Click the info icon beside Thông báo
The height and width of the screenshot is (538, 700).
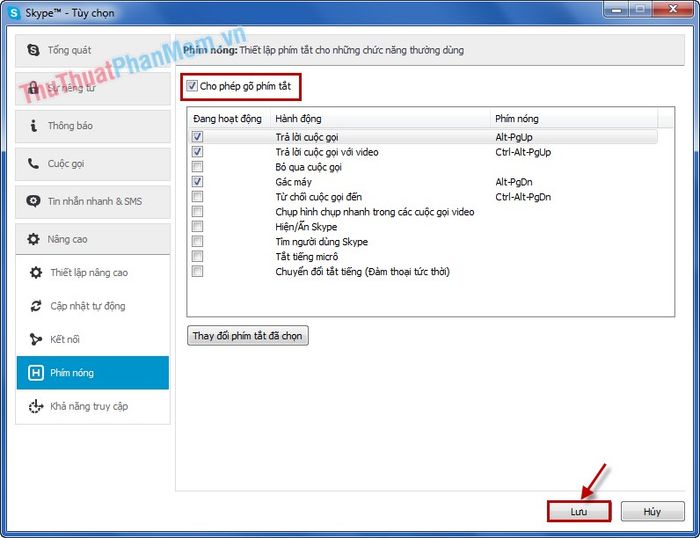pyautogui.click(x=33, y=125)
